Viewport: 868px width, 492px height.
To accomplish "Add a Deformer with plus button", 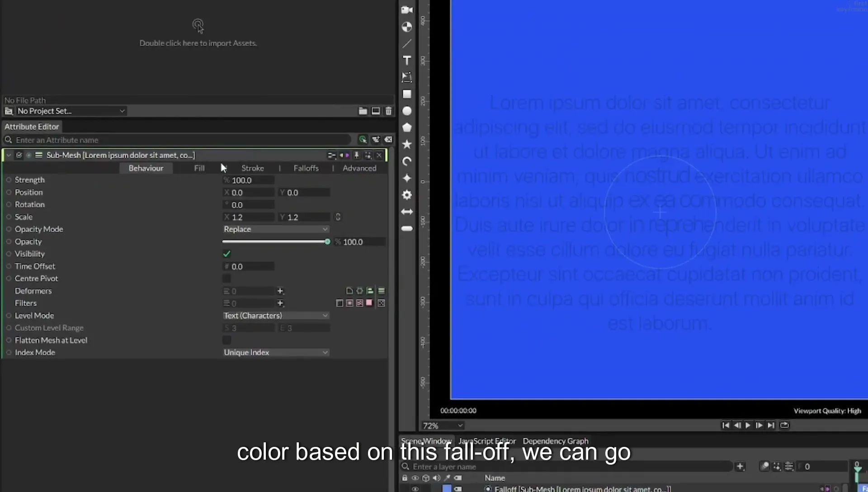I will coord(280,291).
